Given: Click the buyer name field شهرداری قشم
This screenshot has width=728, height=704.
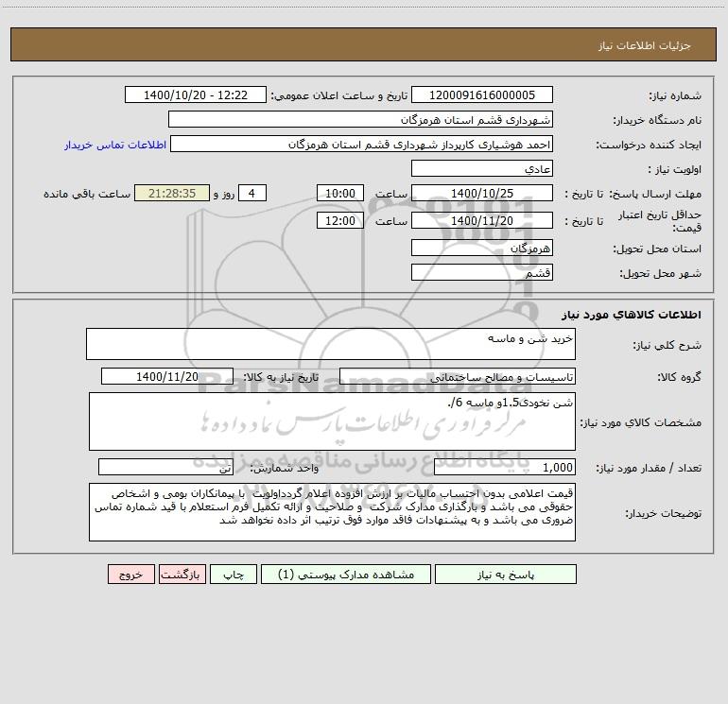Looking at the screenshot, I should pos(360,119).
